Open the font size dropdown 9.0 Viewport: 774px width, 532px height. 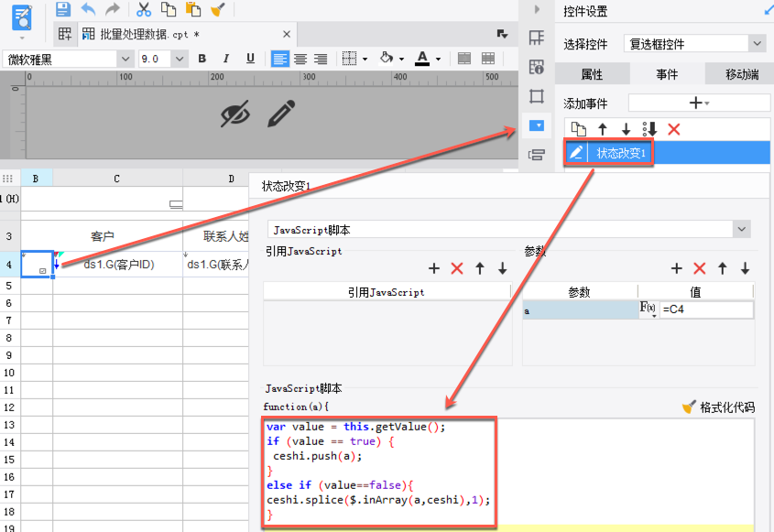point(180,60)
